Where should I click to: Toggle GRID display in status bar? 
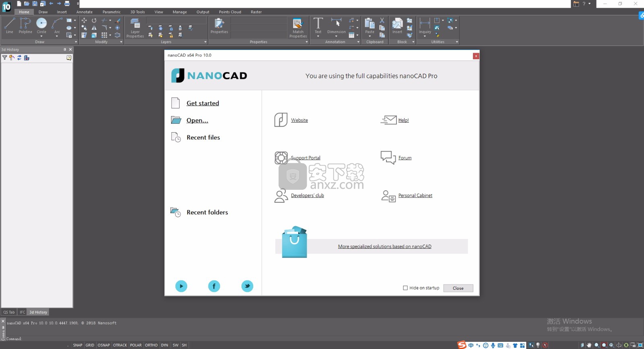(x=90, y=345)
